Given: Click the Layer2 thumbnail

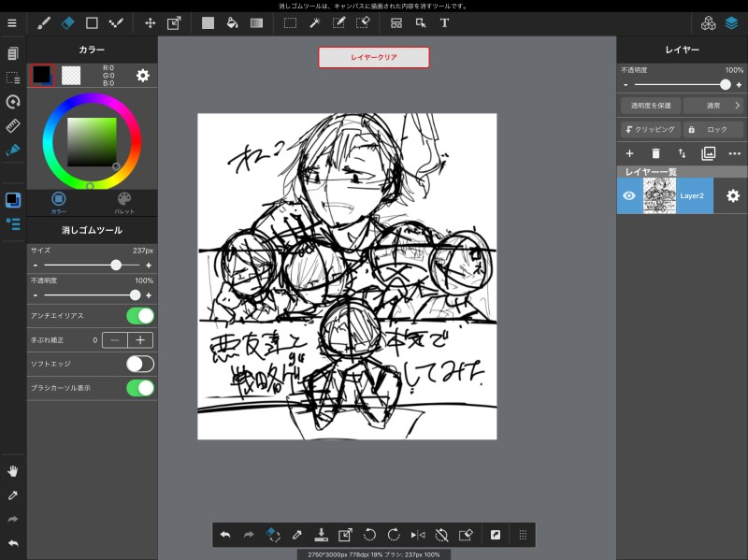Looking at the screenshot, I should click(659, 195).
